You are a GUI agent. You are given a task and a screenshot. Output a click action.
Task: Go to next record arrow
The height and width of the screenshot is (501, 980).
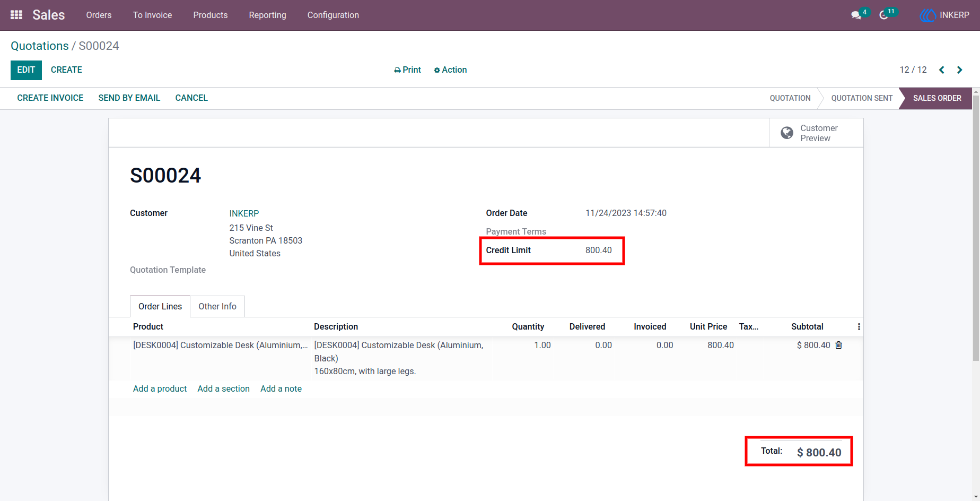click(x=959, y=70)
